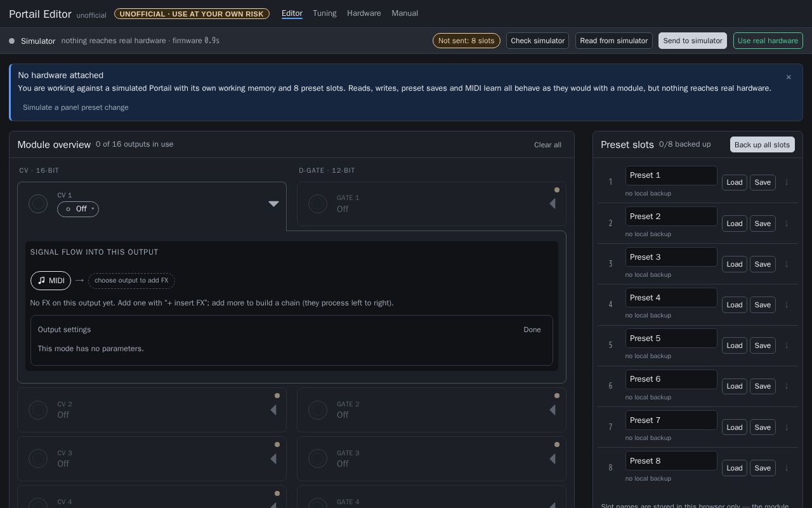Switch to the Tuning tab
Viewport: 812px width, 508px height.
click(325, 13)
